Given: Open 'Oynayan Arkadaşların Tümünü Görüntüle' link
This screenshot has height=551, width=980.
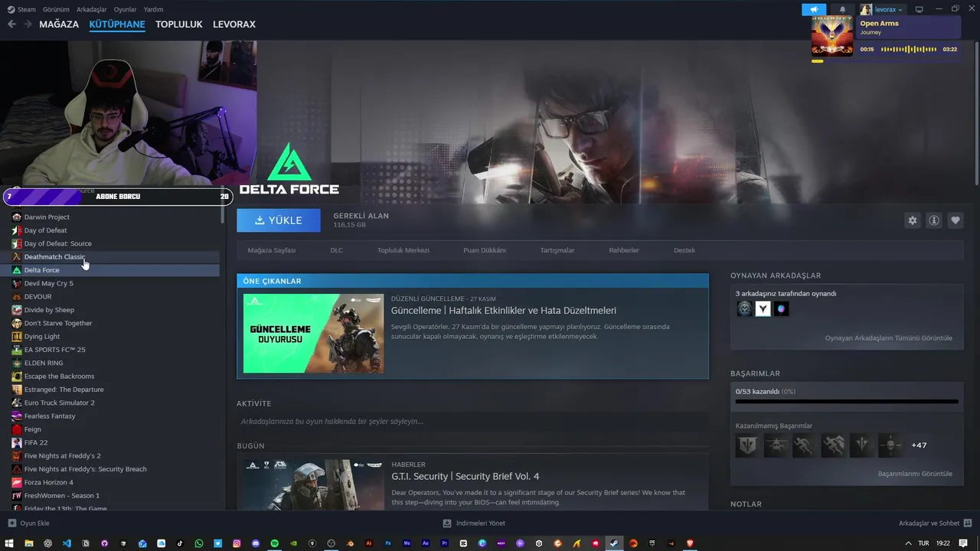Looking at the screenshot, I should point(888,338).
